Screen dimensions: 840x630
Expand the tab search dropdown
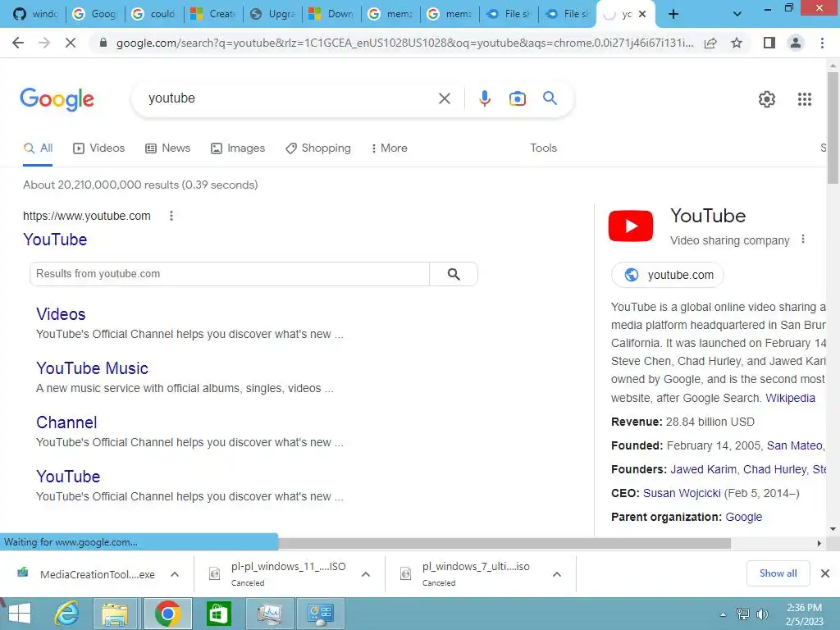tap(737, 14)
